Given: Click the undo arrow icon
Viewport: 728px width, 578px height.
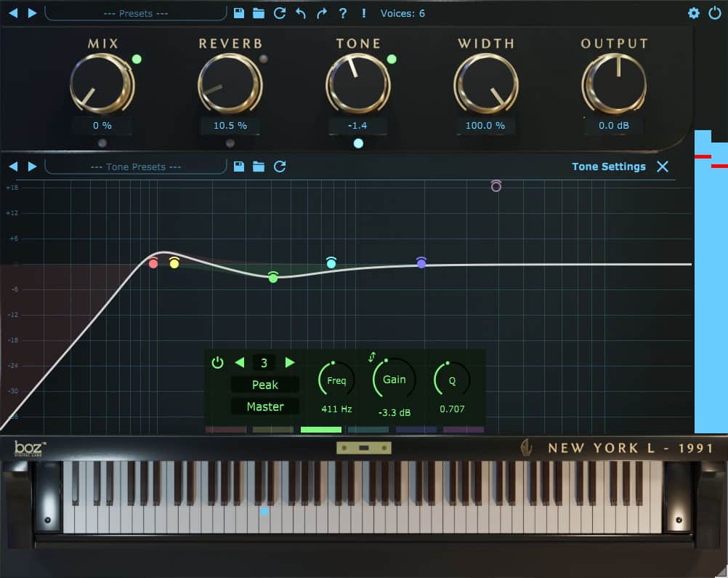Looking at the screenshot, I should [301, 13].
